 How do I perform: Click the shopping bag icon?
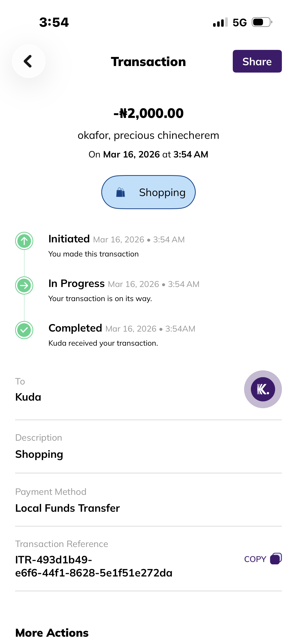[x=120, y=192]
